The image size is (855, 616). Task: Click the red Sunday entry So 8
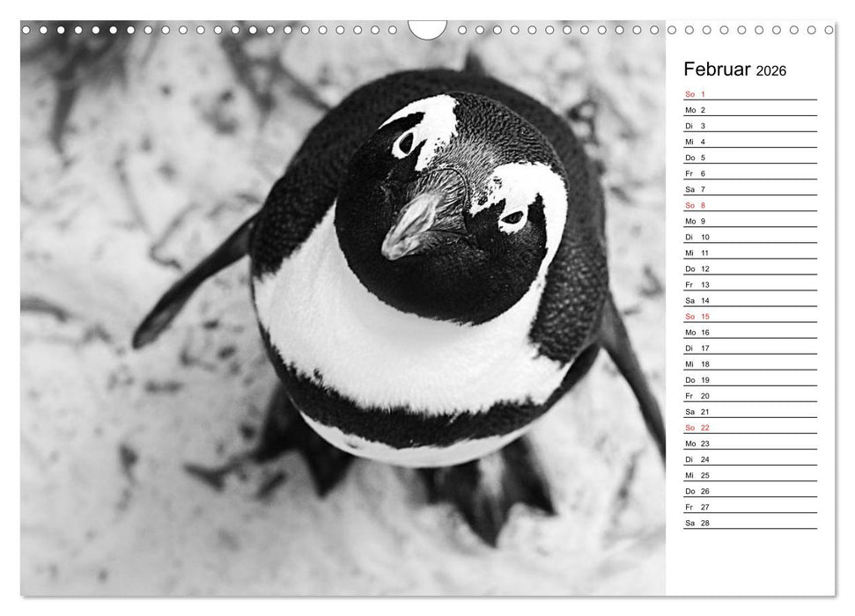pyautogui.click(x=749, y=205)
